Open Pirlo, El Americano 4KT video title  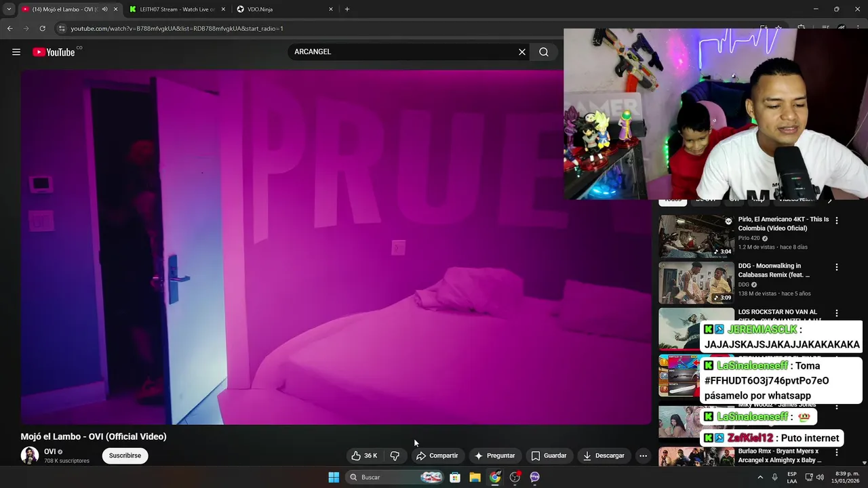pyautogui.click(x=783, y=224)
